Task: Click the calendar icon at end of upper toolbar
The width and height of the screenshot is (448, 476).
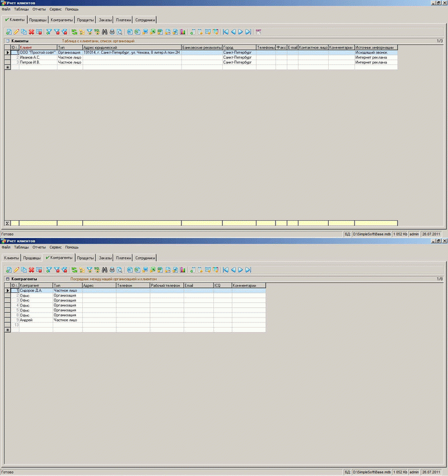Action: [x=258, y=32]
